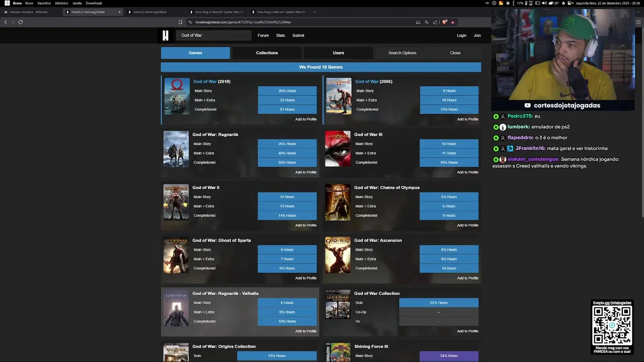Screen dimensions: 644x362
Task: Click the Ghost of Sparta cover art
Action: [x=176, y=255]
